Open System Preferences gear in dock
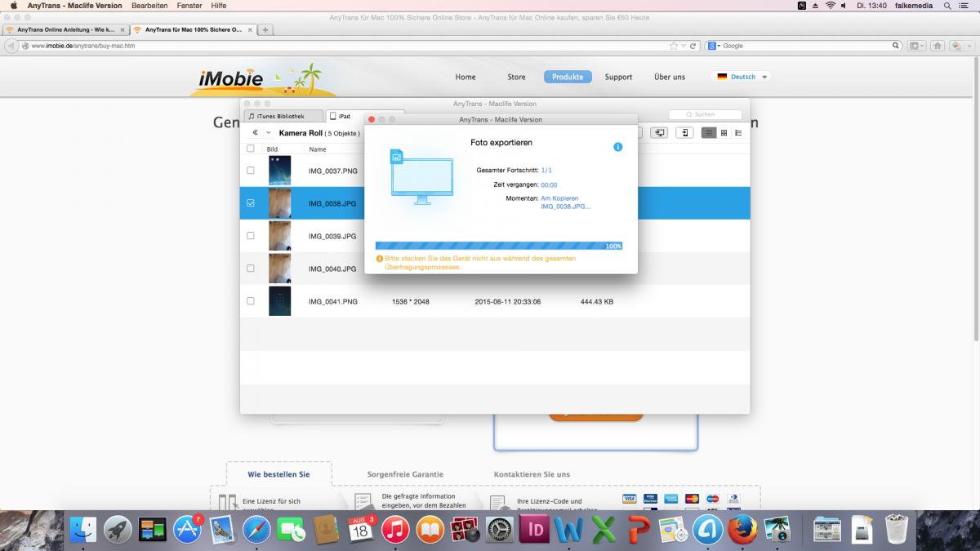 (x=500, y=531)
